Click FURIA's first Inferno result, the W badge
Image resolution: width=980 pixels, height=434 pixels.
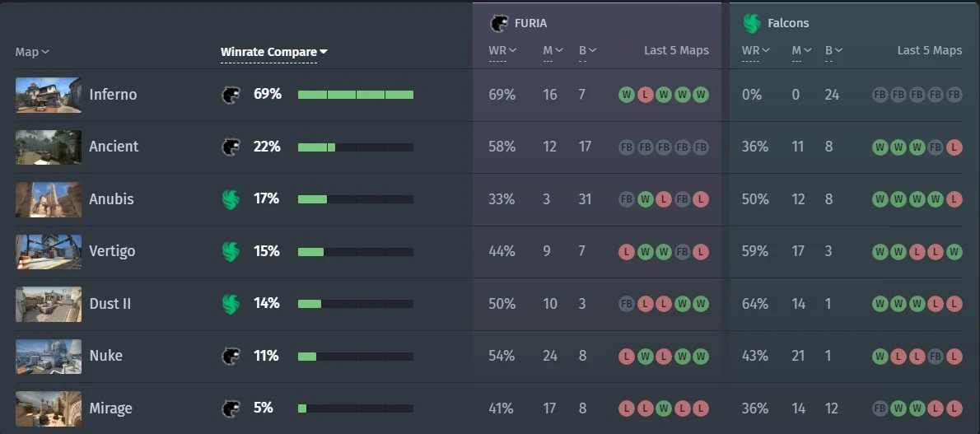(x=626, y=95)
